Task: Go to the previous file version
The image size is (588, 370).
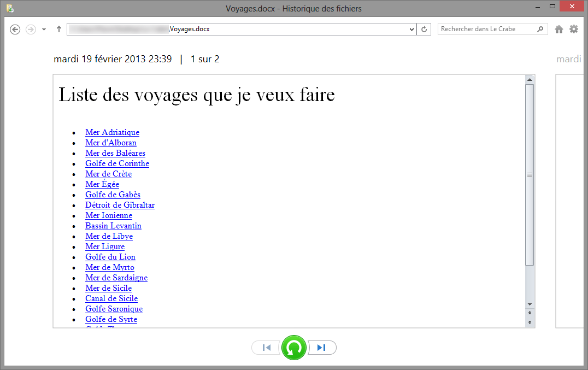Action: (266, 348)
